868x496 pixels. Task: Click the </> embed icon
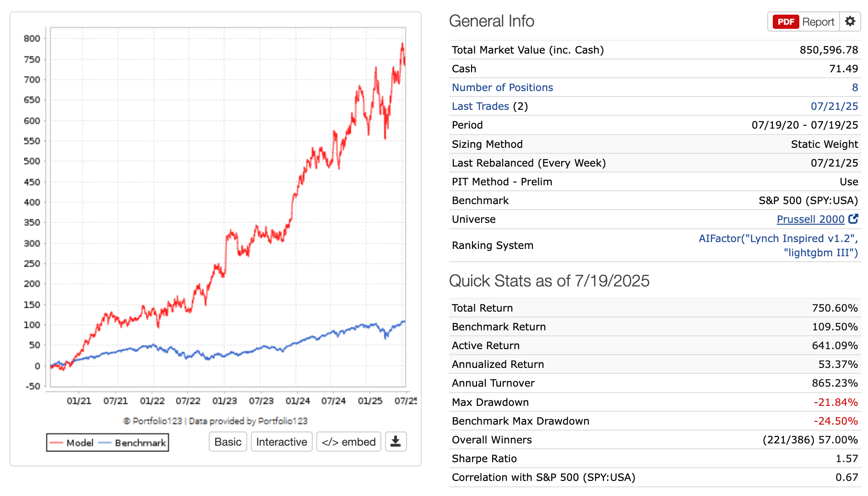pos(348,442)
